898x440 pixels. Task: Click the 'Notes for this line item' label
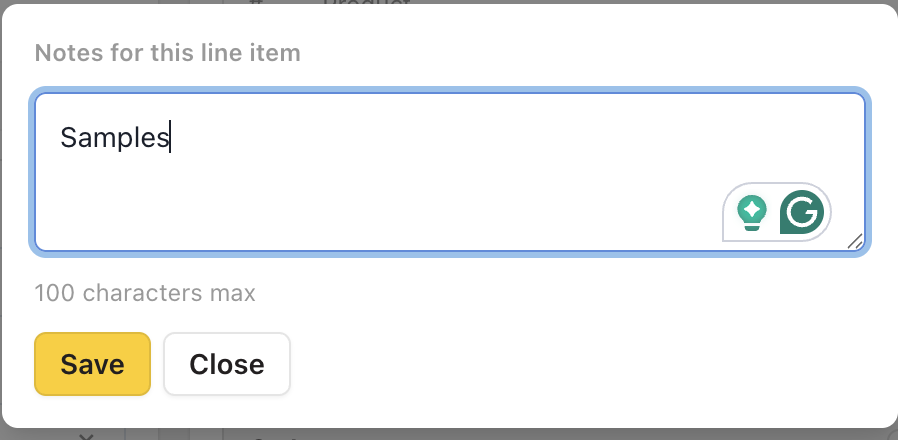(x=167, y=53)
